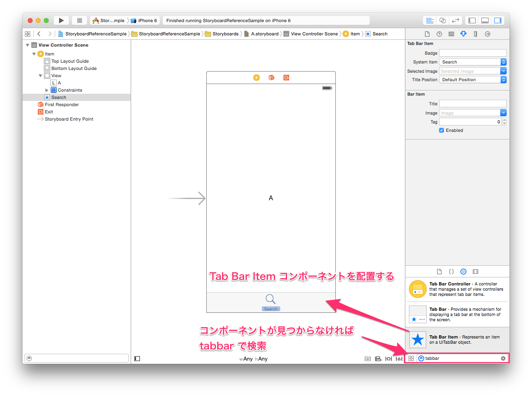This screenshot has height=396, width=532.
Task: Show the Object library
Action: click(x=463, y=272)
